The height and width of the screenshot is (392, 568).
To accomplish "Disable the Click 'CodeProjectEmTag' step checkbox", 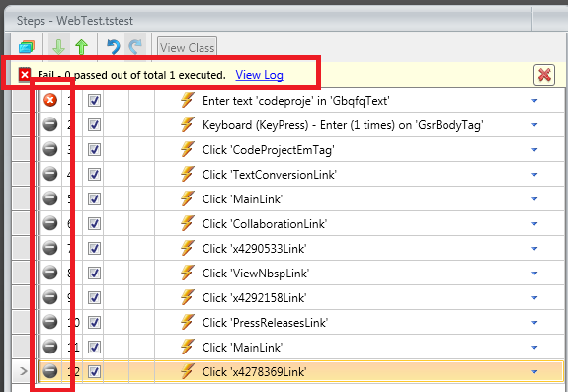I will click(94, 149).
